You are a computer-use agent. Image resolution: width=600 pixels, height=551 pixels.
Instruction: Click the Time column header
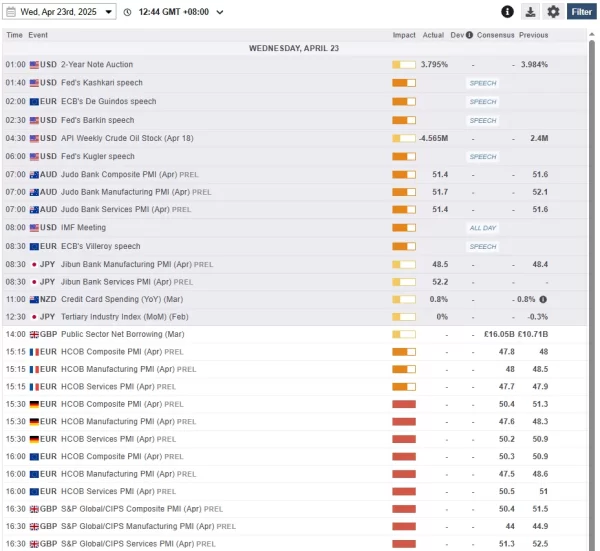[x=15, y=35]
